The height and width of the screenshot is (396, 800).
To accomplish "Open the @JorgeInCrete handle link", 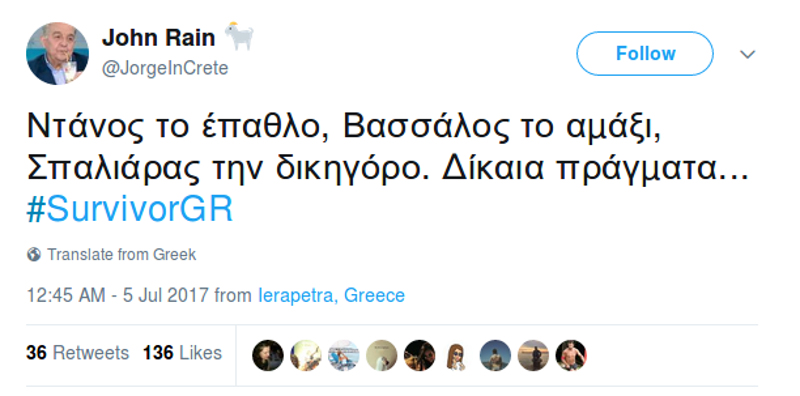I will pyautogui.click(x=165, y=68).
